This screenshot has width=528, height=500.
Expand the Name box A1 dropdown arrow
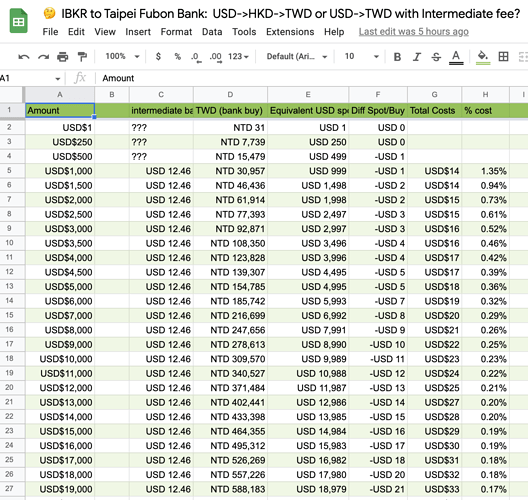(58, 79)
